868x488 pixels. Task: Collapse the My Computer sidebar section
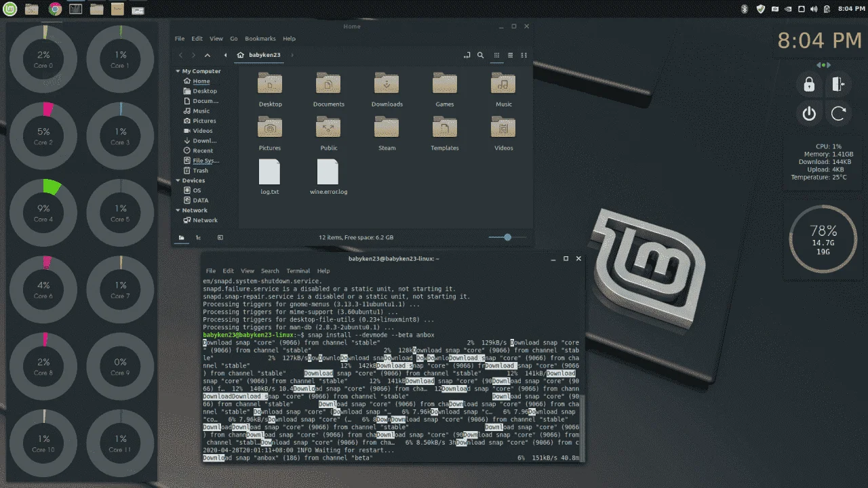pyautogui.click(x=178, y=71)
